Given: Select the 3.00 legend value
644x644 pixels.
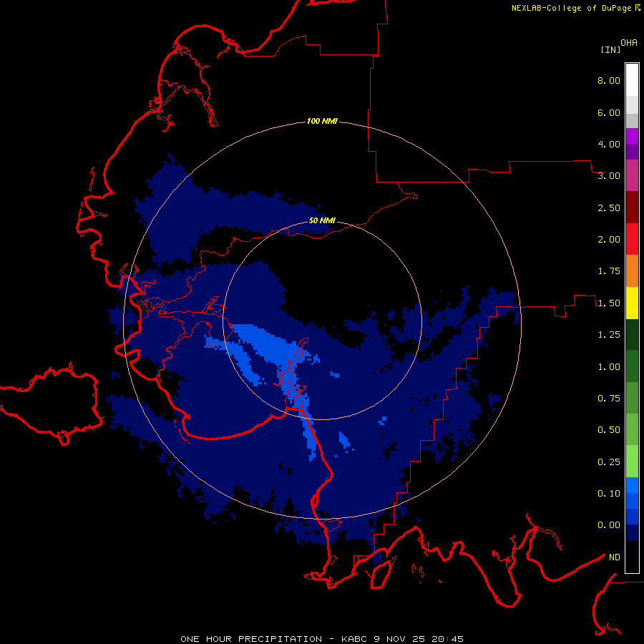Looking at the screenshot, I should click(609, 176).
